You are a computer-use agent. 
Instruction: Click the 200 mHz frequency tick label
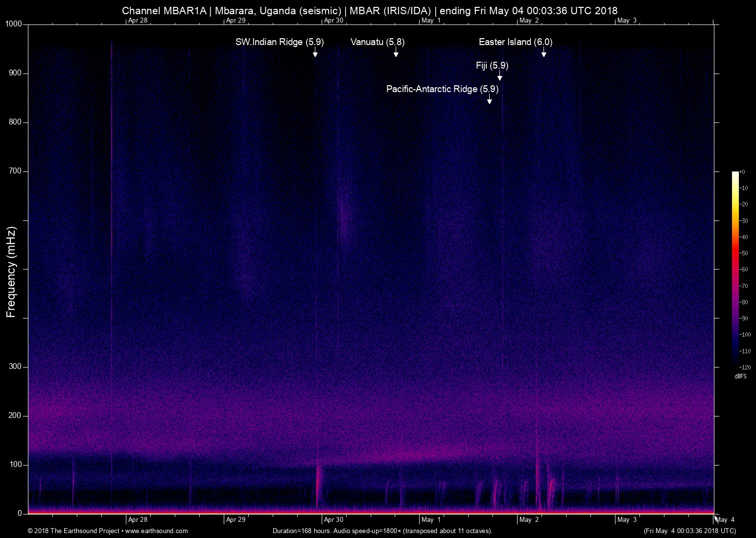[x=15, y=416]
